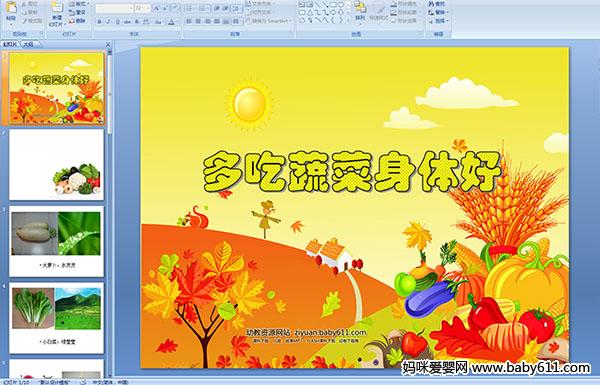
Task: Expand the Layout dropdown in slides group
Action: click(79, 4)
